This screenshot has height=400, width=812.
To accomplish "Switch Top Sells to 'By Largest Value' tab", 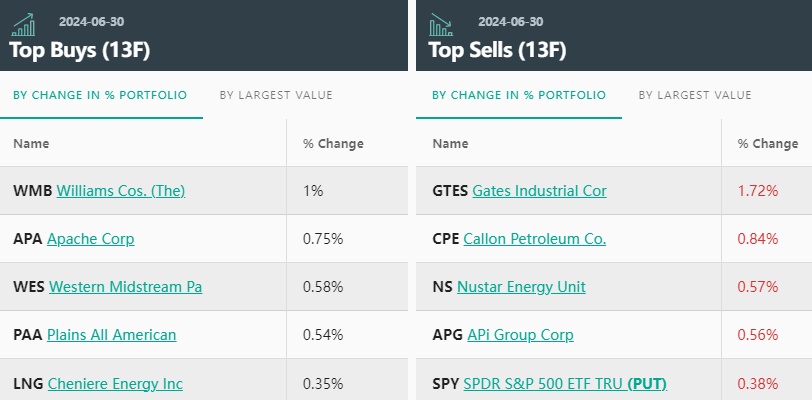I will pyautogui.click(x=695, y=95).
